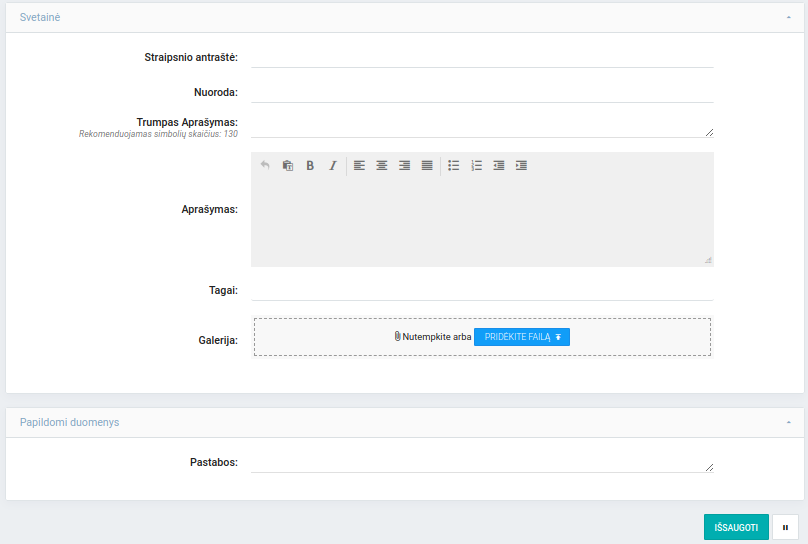This screenshot has height=544, width=808.
Task: Insert a numbered list
Action: (476, 166)
